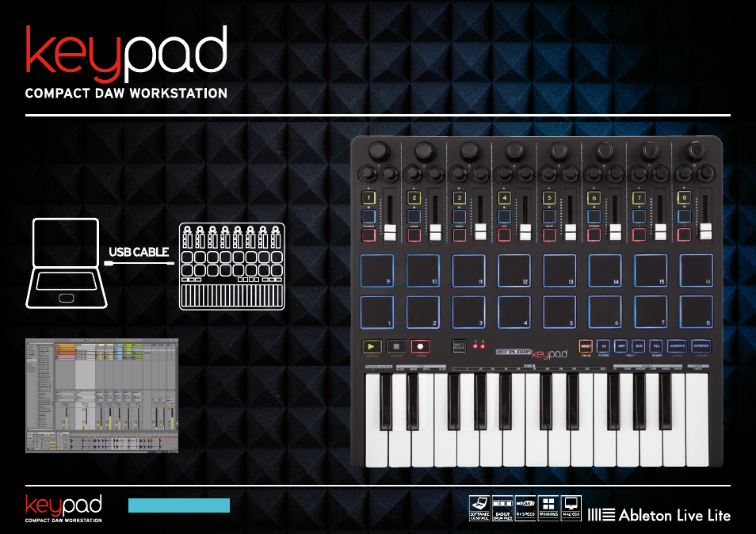This screenshot has width=756, height=534.
Task: Click the top large knob of channel 8
Action: [695, 151]
